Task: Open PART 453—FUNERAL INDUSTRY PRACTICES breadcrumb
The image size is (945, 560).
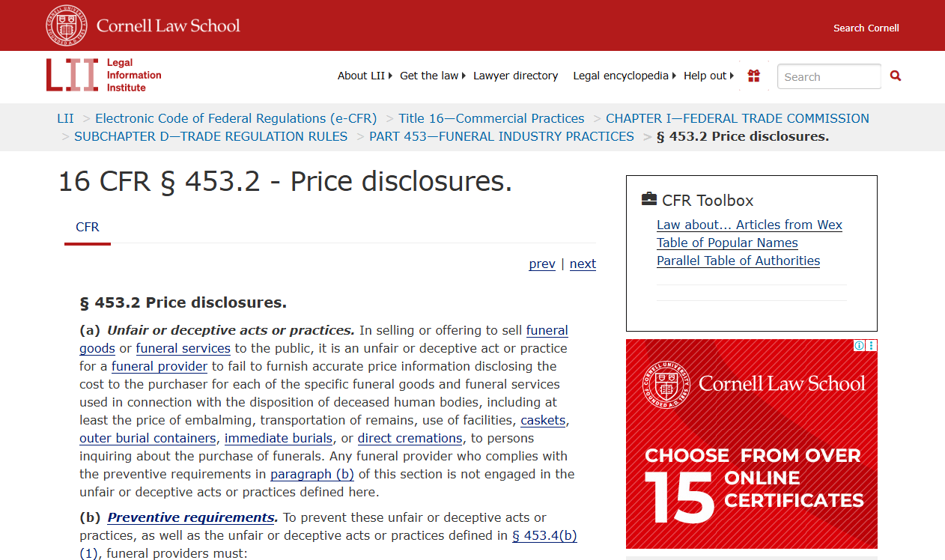Action: (x=502, y=136)
